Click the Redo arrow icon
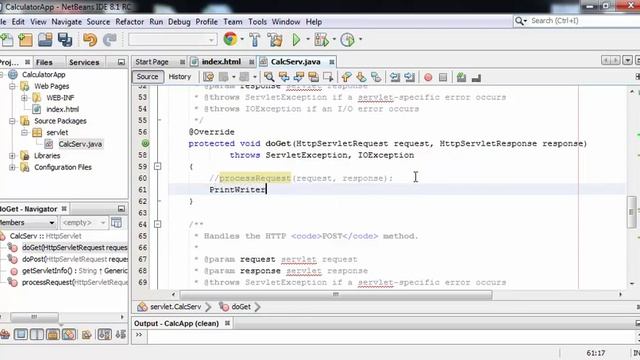Image resolution: width=640 pixels, height=360 pixels. point(109,40)
